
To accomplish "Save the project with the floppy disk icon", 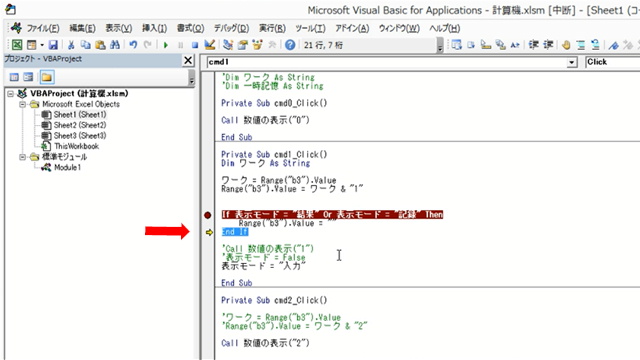I will 53,45.
